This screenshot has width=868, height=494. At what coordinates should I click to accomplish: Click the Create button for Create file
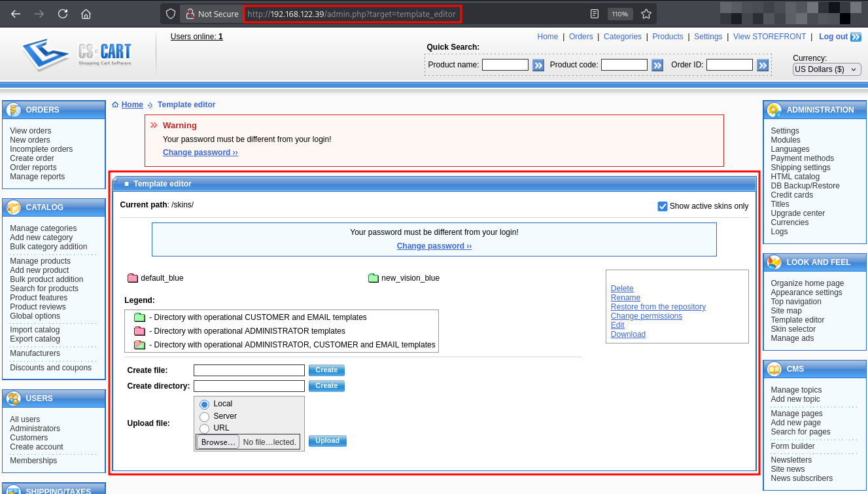[x=326, y=370]
